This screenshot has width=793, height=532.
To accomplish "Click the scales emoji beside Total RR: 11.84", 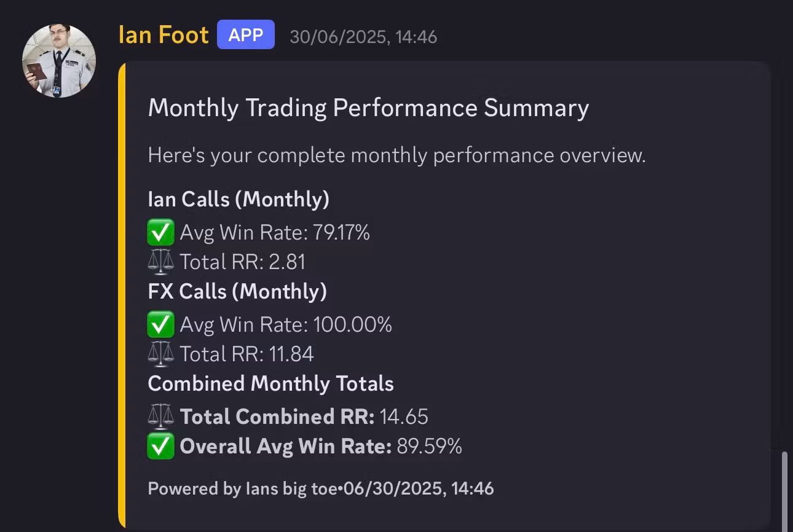I will click(160, 354).
